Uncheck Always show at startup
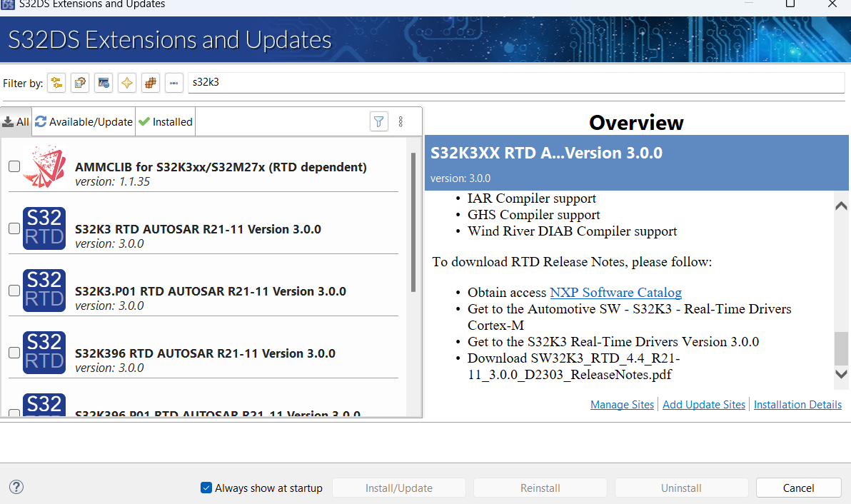 point(206,488)
